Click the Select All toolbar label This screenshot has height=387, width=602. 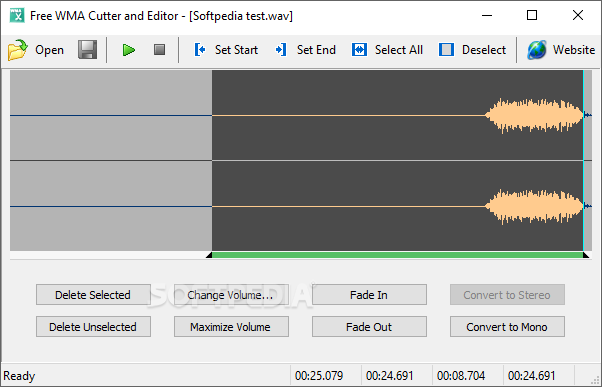pyautogui.click(x=399, y=50)
